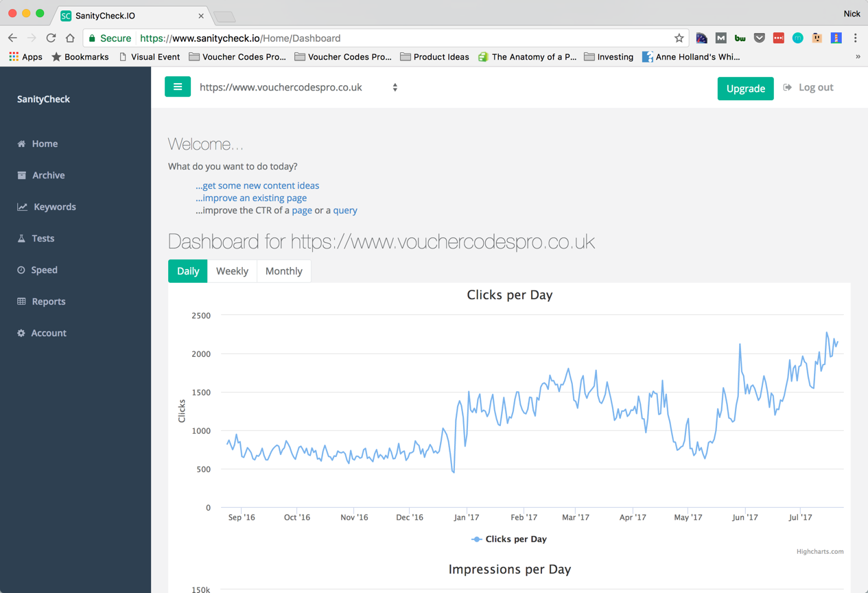Viewport: 868px width, 593px height.
Task: Open Chrome's three-dot menu
Action: click(855, 38)
